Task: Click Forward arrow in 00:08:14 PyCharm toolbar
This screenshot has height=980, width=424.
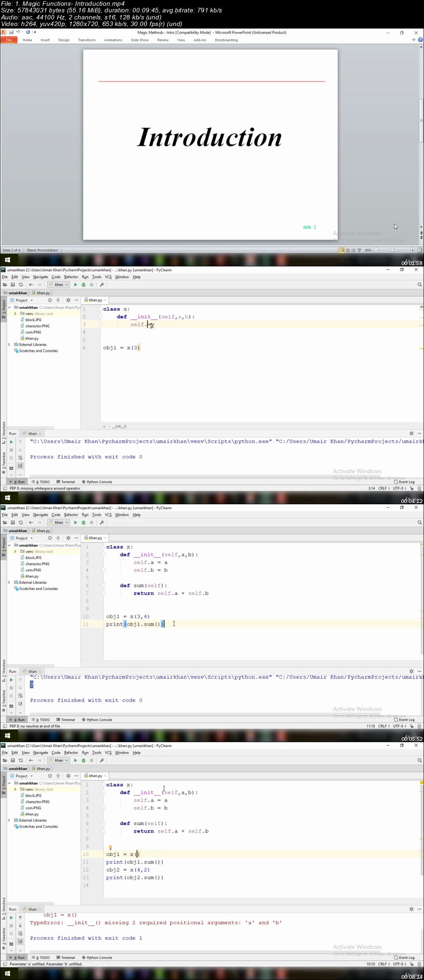Action: pos(39,760)
